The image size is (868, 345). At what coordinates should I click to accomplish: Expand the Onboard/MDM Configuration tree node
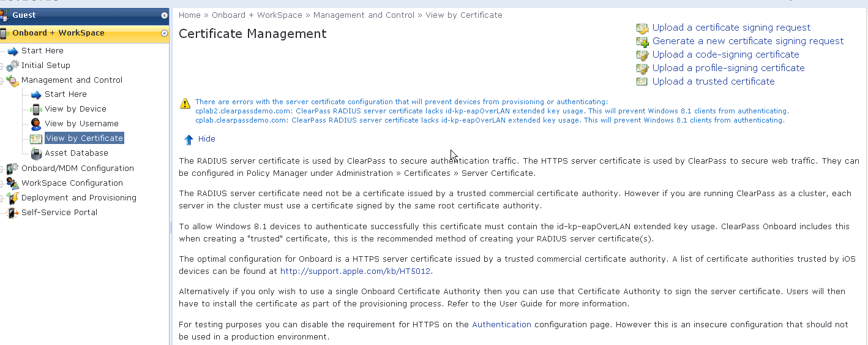click(x=3, y=169)
